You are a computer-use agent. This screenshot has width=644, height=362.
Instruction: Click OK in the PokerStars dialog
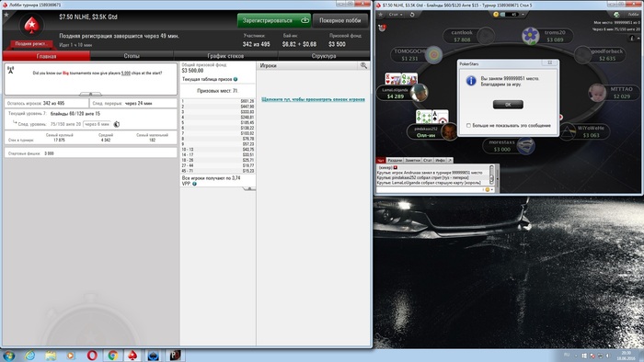(x=508, y=105)
